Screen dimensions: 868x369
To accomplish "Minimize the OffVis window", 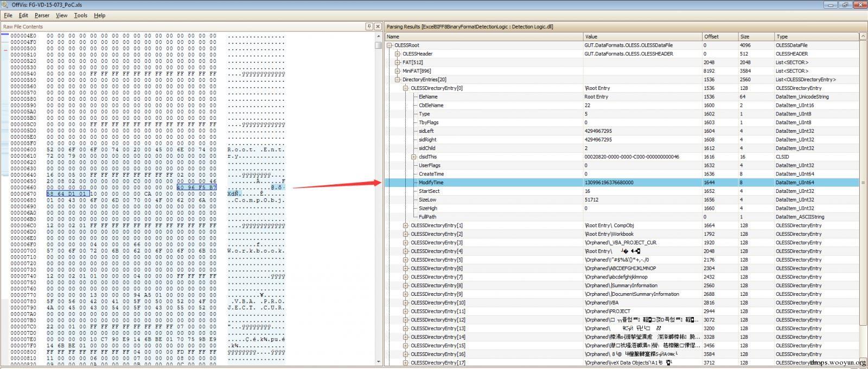I will point(830,4).
